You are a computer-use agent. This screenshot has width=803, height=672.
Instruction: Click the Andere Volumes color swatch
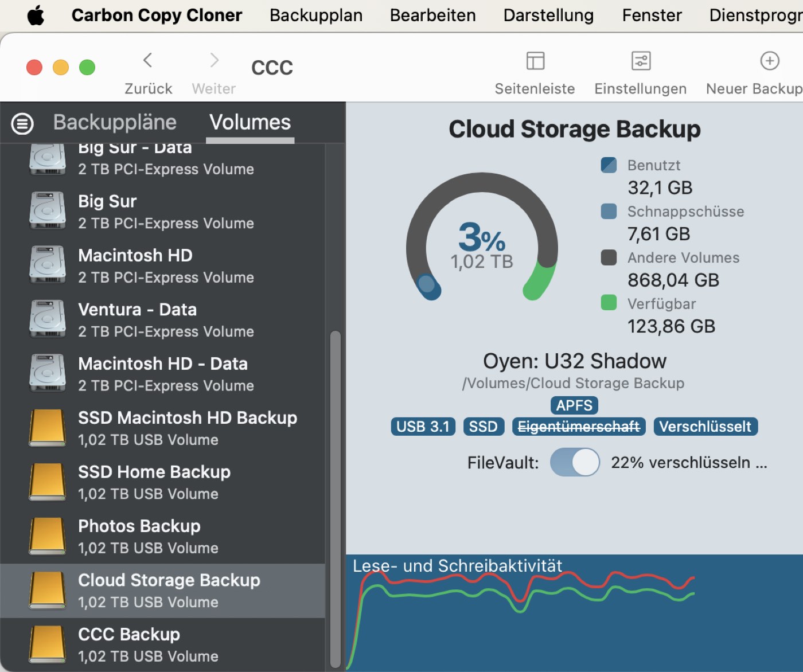coord(609,257)
